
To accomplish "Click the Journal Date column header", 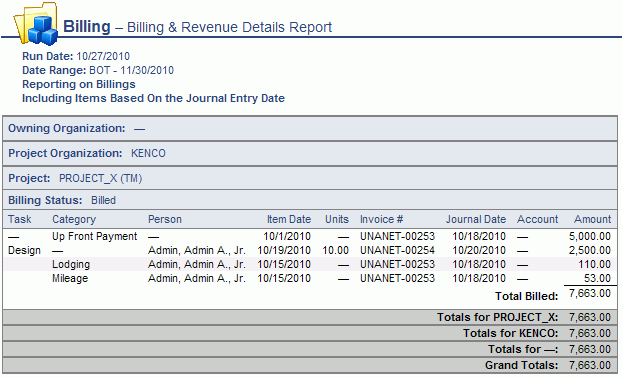I will (476, 219).
